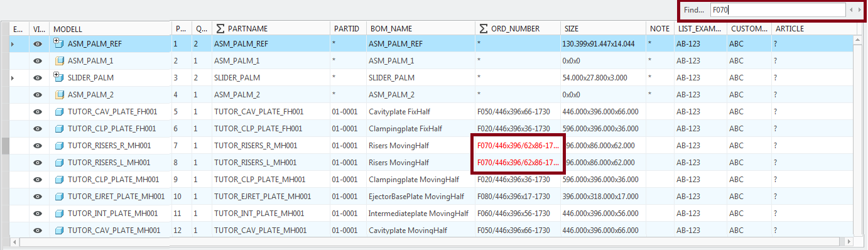
Task: Toggle visibility of TUTOR_EJRET_PLATE_MH001
Action: coord(38,197)
